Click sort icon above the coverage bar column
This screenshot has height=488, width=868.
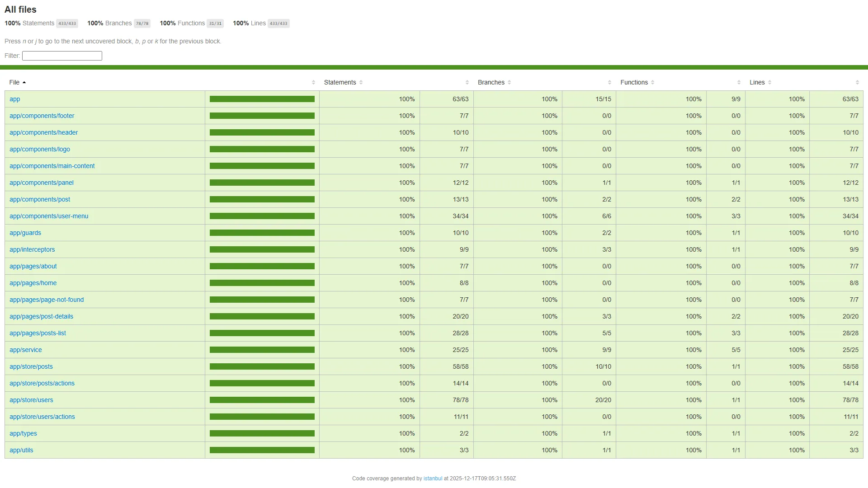313,82
